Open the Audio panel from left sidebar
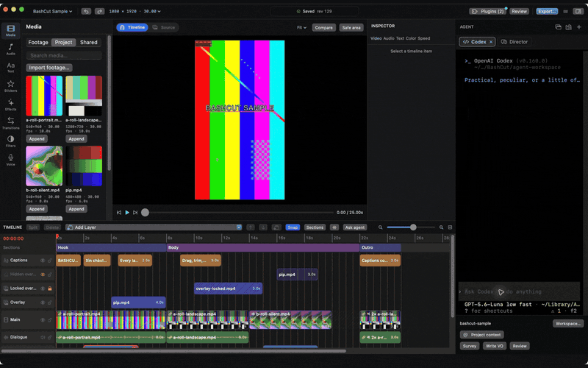This screenshot has width=588, height=368. 10,49
